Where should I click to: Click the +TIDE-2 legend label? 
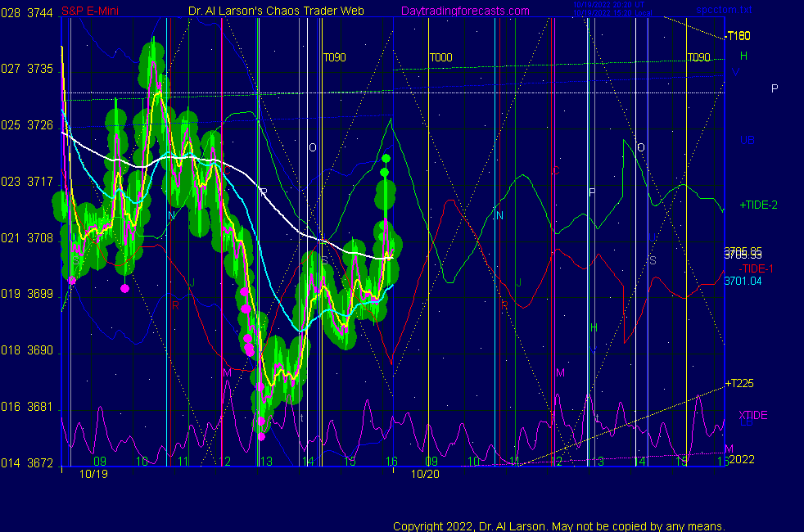[x=758, y=205]
